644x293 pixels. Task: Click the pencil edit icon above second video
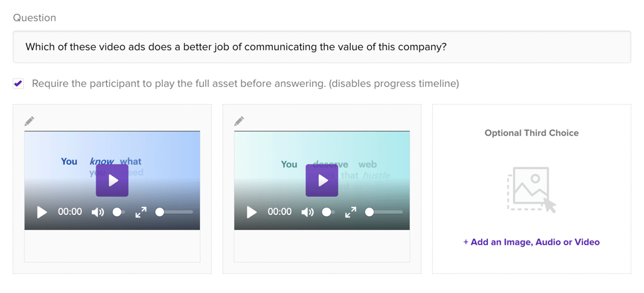click(x=239, y=121)
